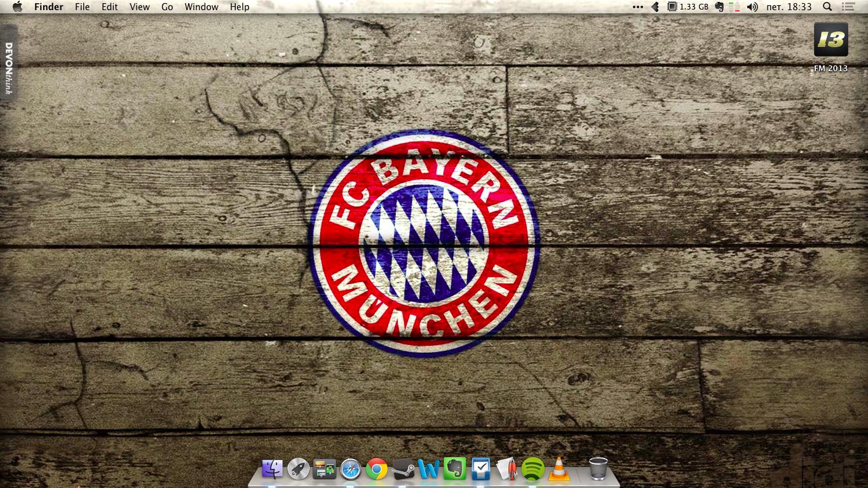868x488 pixels.
Task: Select the FM 2013 desktop icon
Action: point(831,41)
